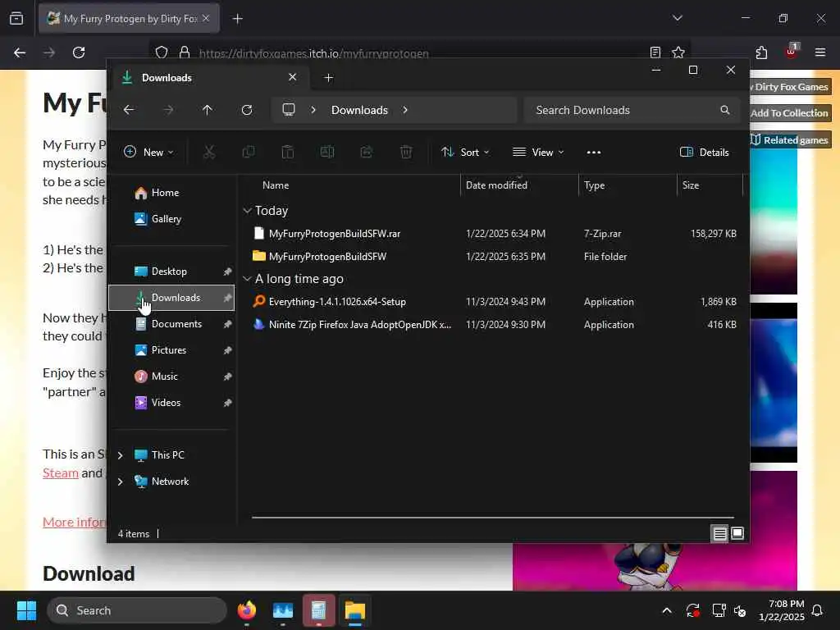Expand This PC in navigation pane
Viewport: 840px width, 630px height.
tap(120, 455)
